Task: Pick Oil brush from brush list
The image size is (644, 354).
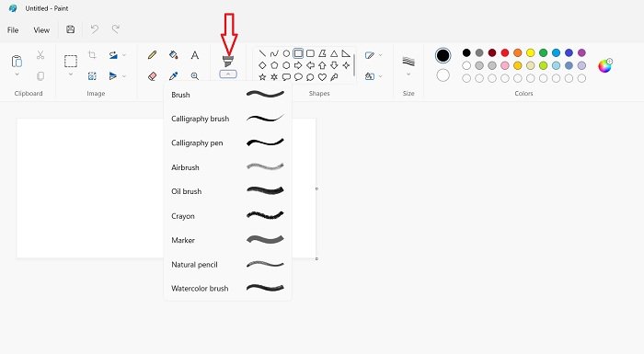Action: pyautogui.click(x=227, y=191)
